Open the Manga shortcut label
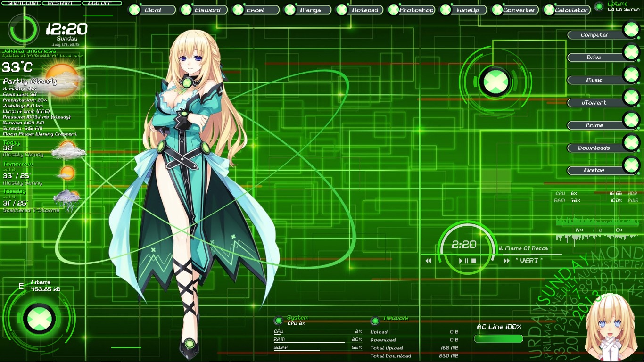 coord(314,10)
